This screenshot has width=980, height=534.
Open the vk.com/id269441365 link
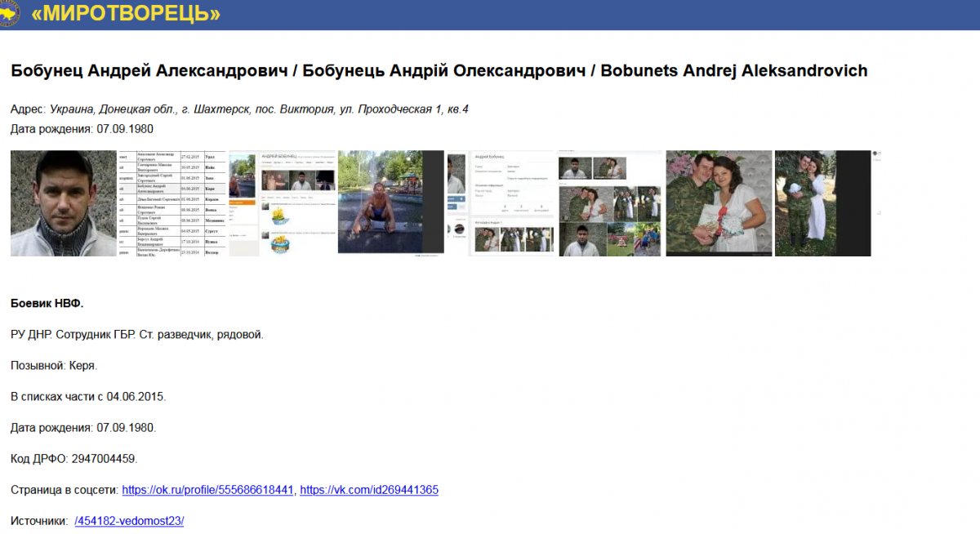coord(369,490)
